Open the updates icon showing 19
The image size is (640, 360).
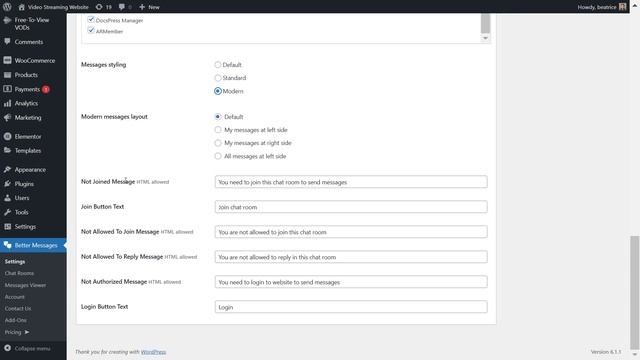[99, 7]
